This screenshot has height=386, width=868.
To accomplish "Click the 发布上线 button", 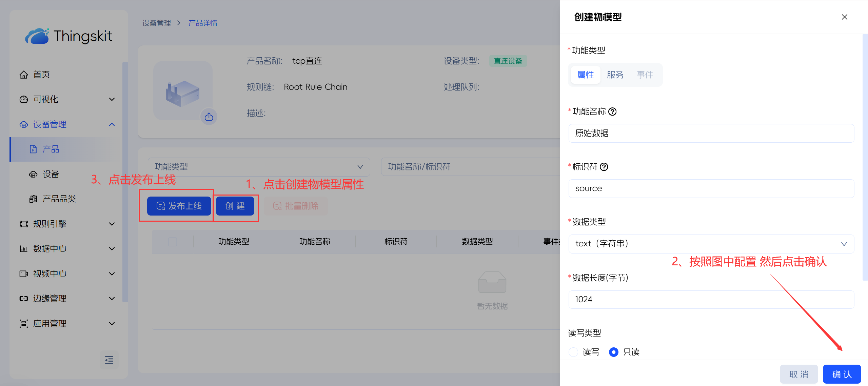I will point(179,206).
